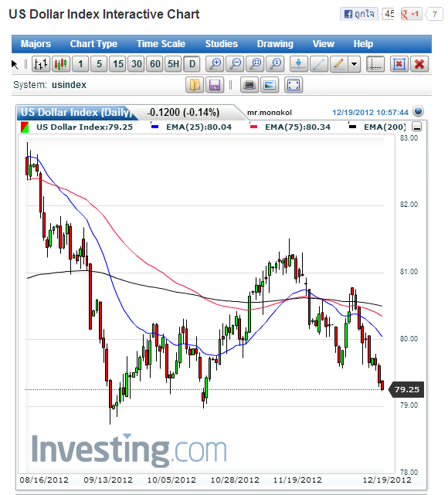
Task: Open the Chart Type menu
Action: (x=93, y=44)
